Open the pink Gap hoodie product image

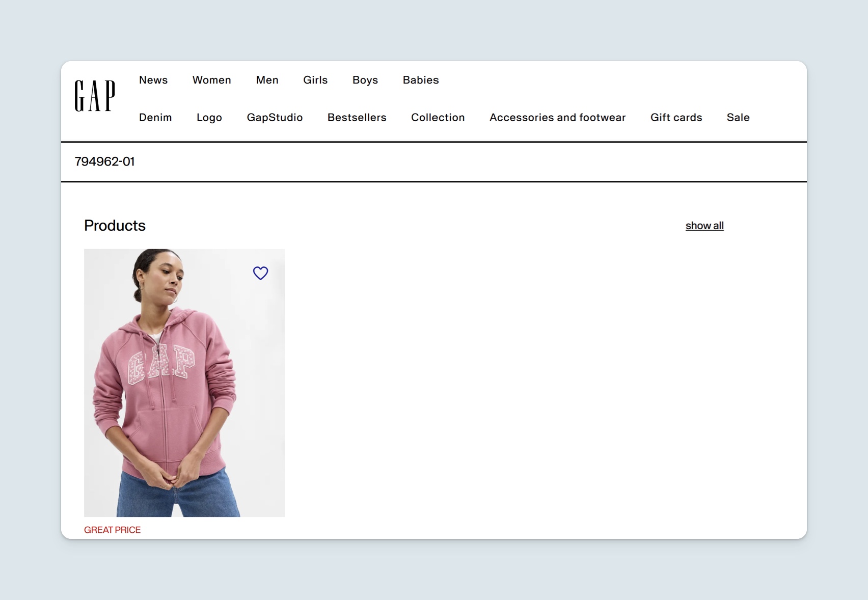[x=184, y=383]
